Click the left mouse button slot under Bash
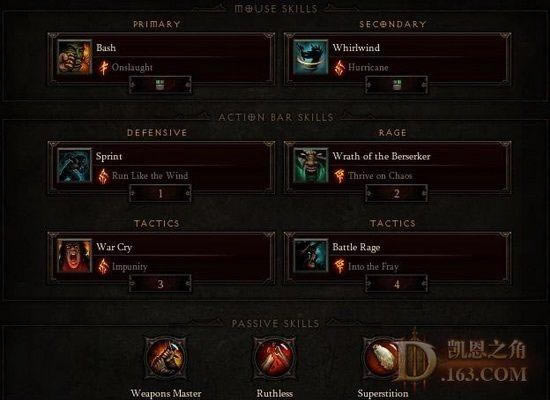 point(160,85)
